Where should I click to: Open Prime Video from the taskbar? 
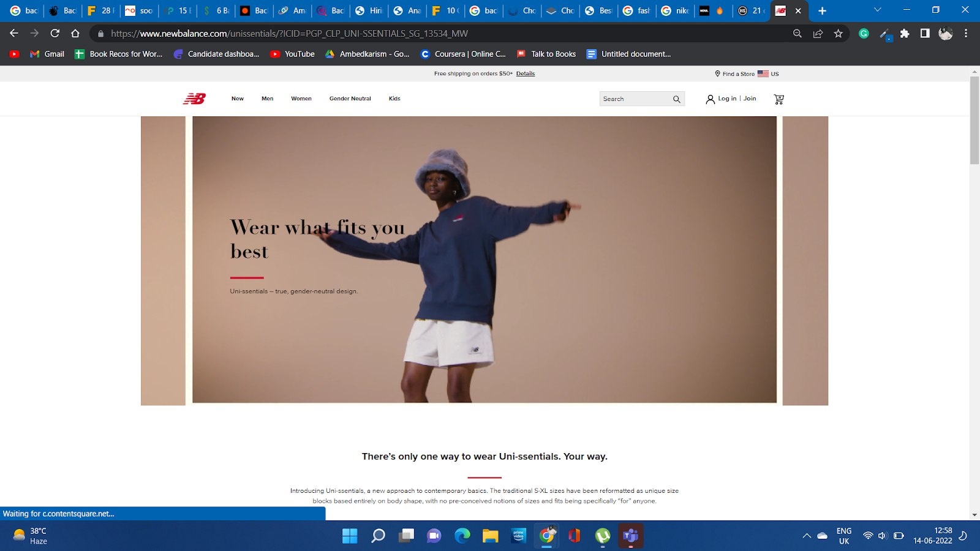[x=519, y=536]
